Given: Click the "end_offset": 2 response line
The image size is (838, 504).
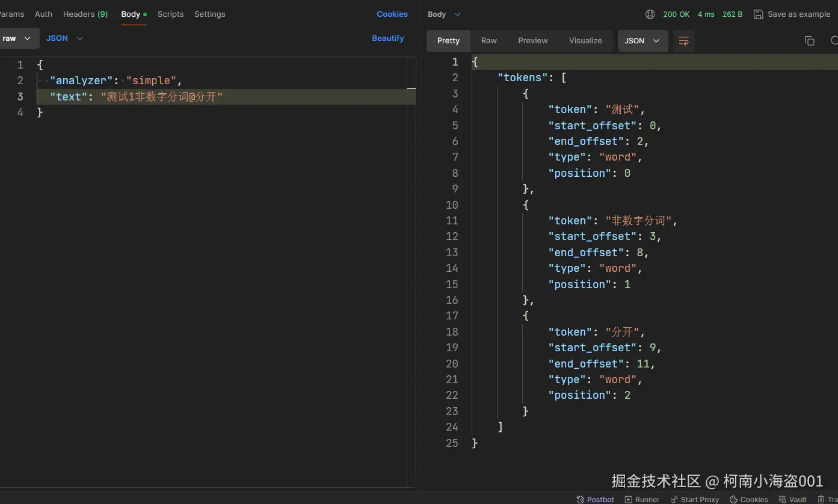Looking at the screenshot, I should pyautogui.click(x=598, y=141).
